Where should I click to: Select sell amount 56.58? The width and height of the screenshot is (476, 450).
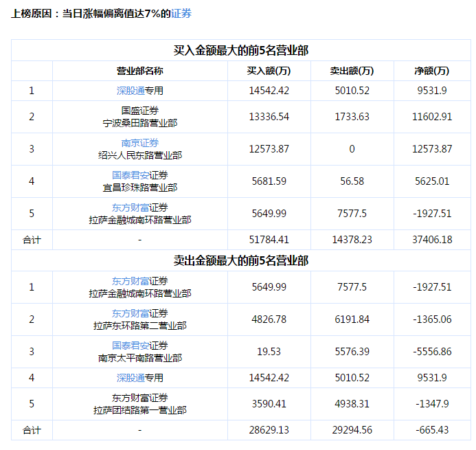(352, 181)
